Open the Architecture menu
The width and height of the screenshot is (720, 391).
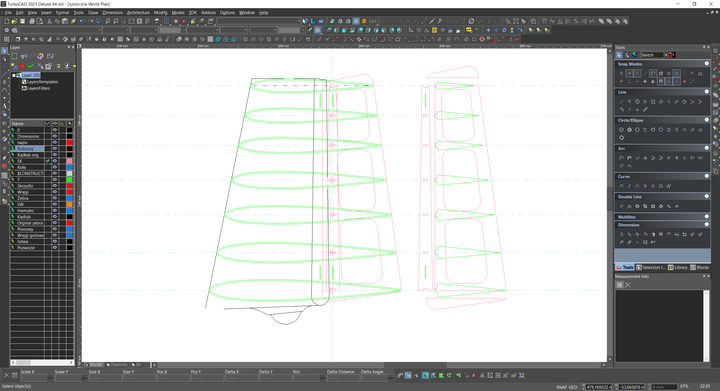coord(138,13)
